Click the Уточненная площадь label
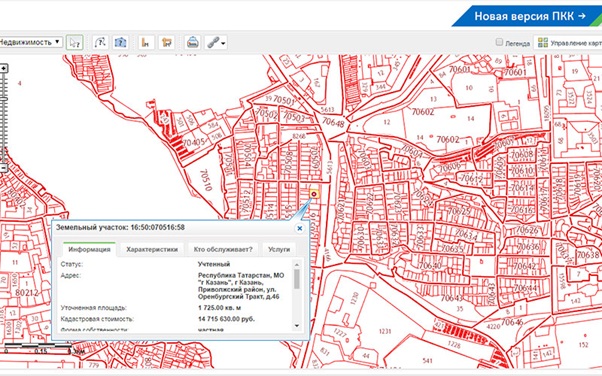The image size is (602, 376). (94, 308)
